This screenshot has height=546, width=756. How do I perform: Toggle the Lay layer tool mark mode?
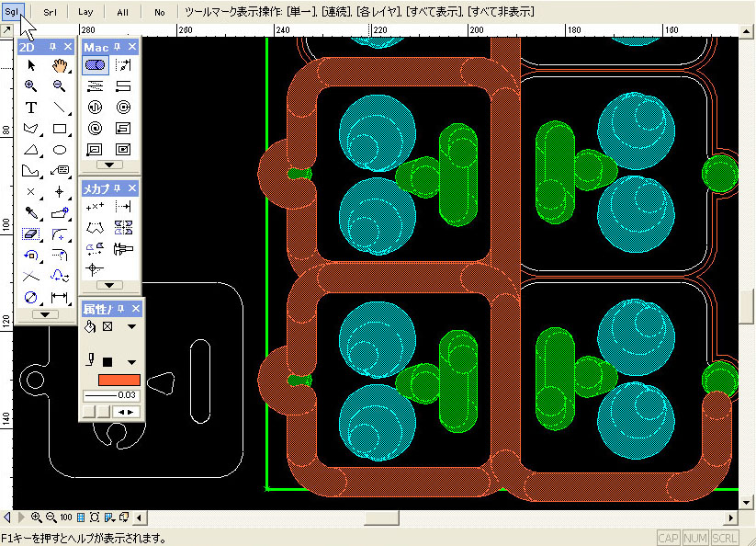pyautogui.click(x=85, y=12)
